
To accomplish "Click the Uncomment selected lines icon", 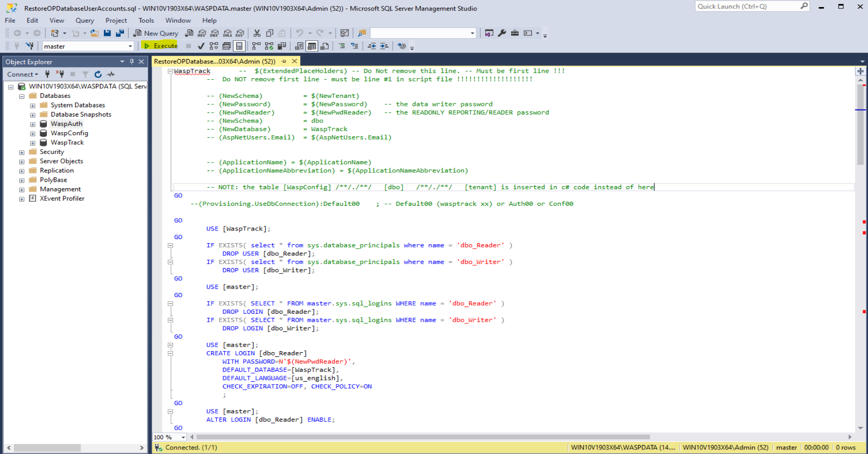I will pos(354,46).
